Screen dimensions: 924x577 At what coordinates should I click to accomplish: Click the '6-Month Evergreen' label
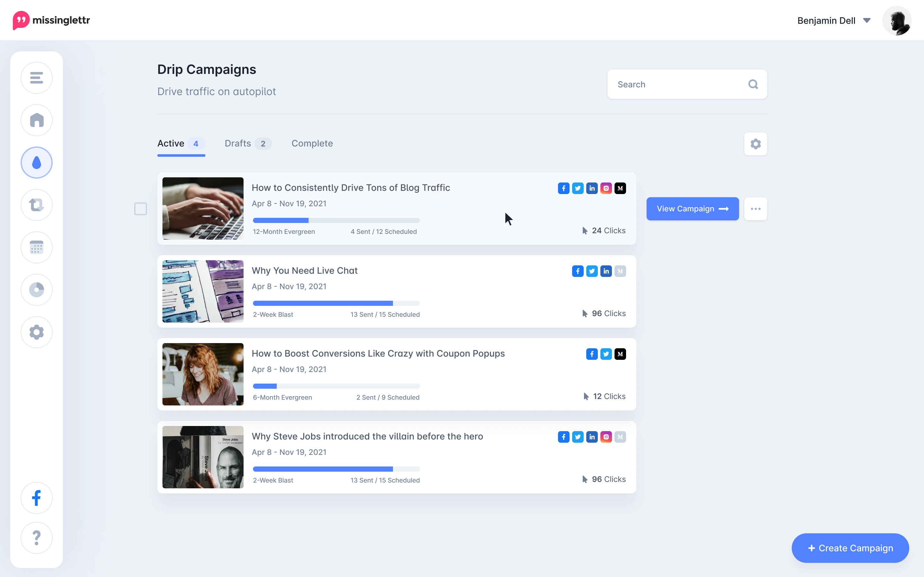click(282, 397)
